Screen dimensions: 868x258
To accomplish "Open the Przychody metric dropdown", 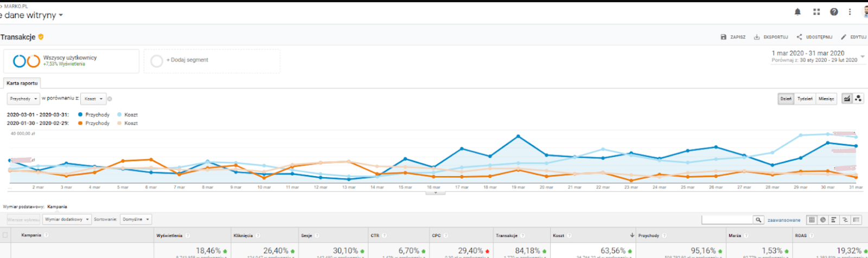I will pos(23,99).
